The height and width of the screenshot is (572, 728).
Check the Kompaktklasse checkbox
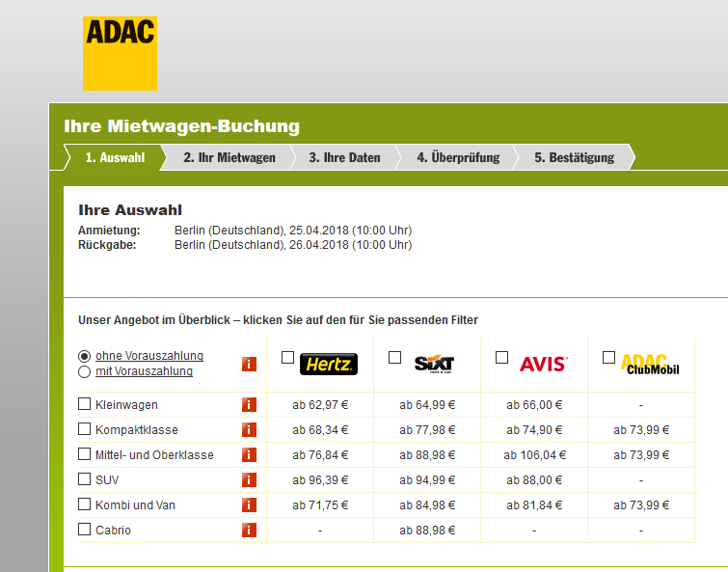(x=85, y=429)
